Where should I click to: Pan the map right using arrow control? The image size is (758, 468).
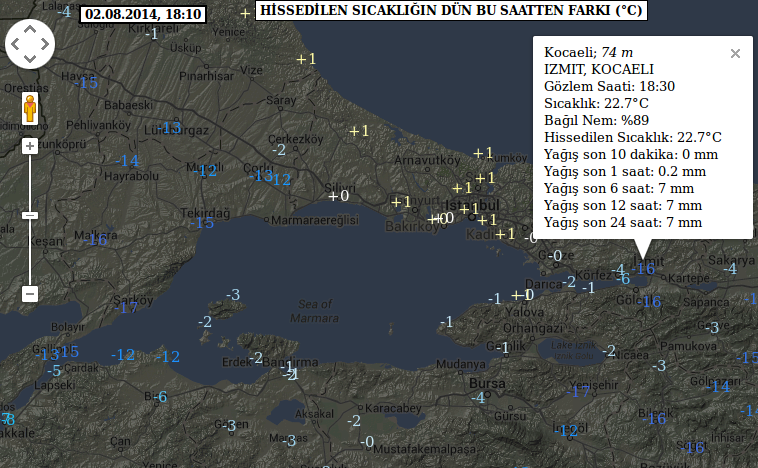pyautogui.click(x=45, y=44)
